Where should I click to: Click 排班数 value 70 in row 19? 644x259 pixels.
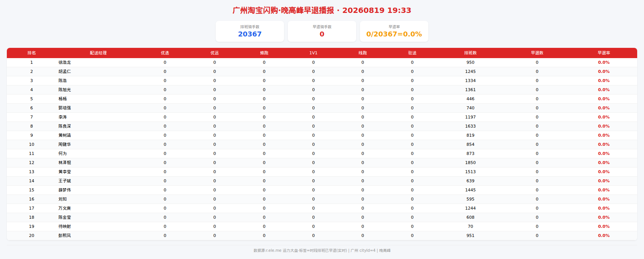coord(470,226)
